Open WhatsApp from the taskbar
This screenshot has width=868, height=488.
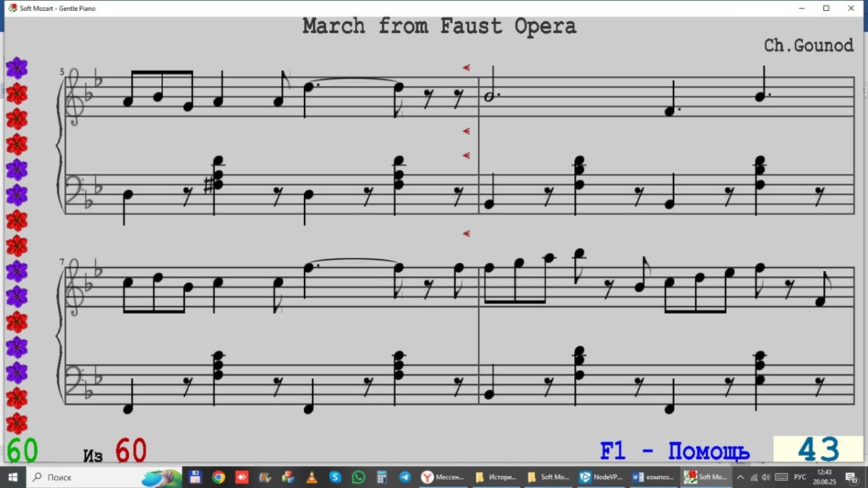pyautogui.click(x=359, y=477)
